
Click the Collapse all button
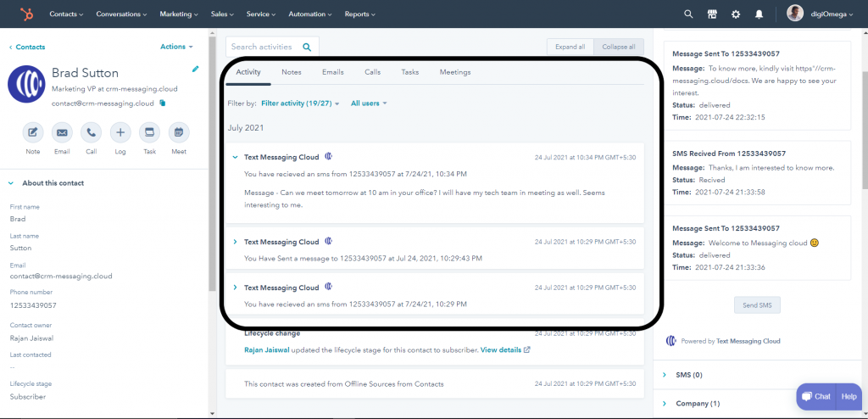[x=619, y=47]
